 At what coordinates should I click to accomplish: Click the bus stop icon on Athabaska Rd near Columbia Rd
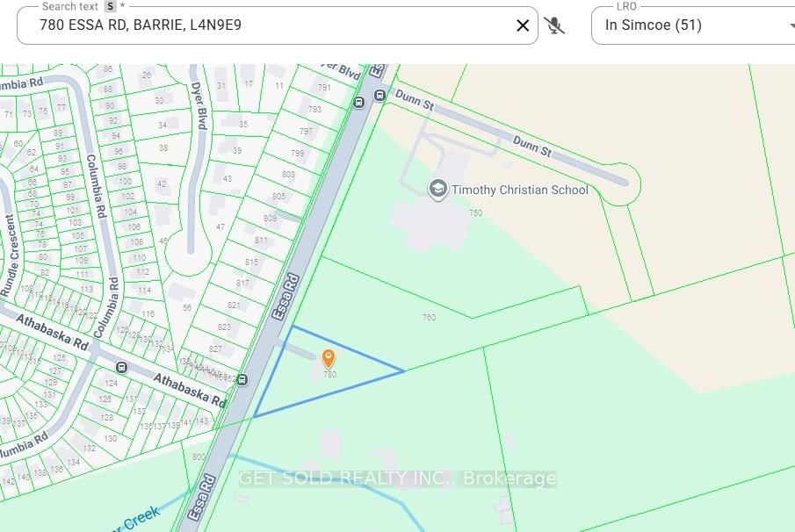click(x=121, y=367)
